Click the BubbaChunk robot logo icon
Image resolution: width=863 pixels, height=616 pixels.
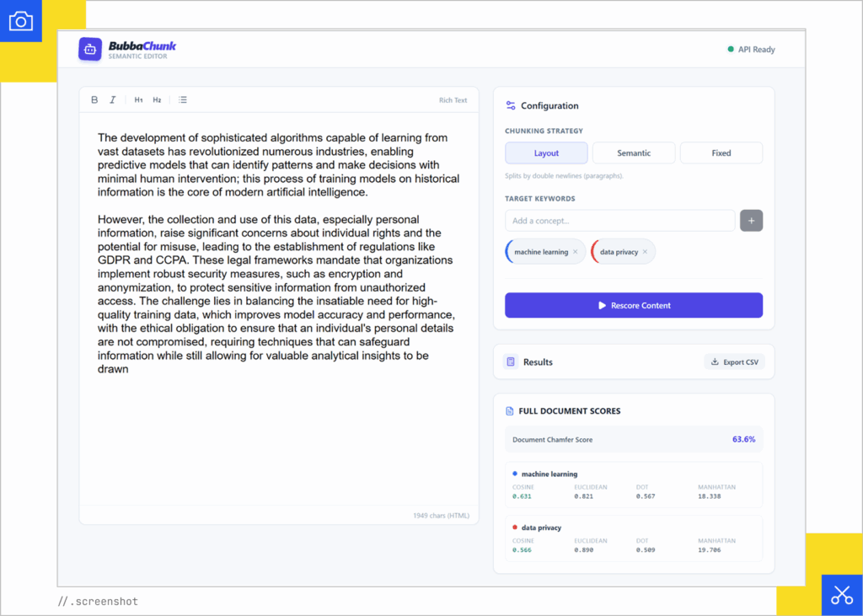(90, 49)
